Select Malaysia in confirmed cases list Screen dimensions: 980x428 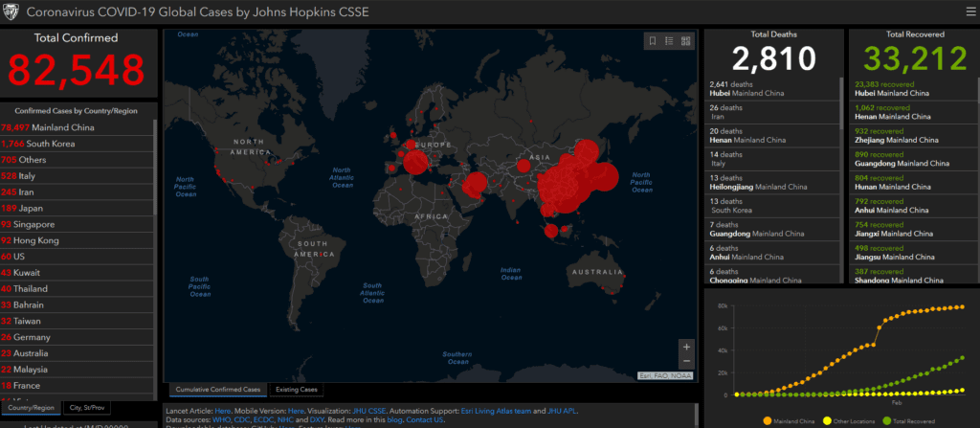click(x=77, y=370)
